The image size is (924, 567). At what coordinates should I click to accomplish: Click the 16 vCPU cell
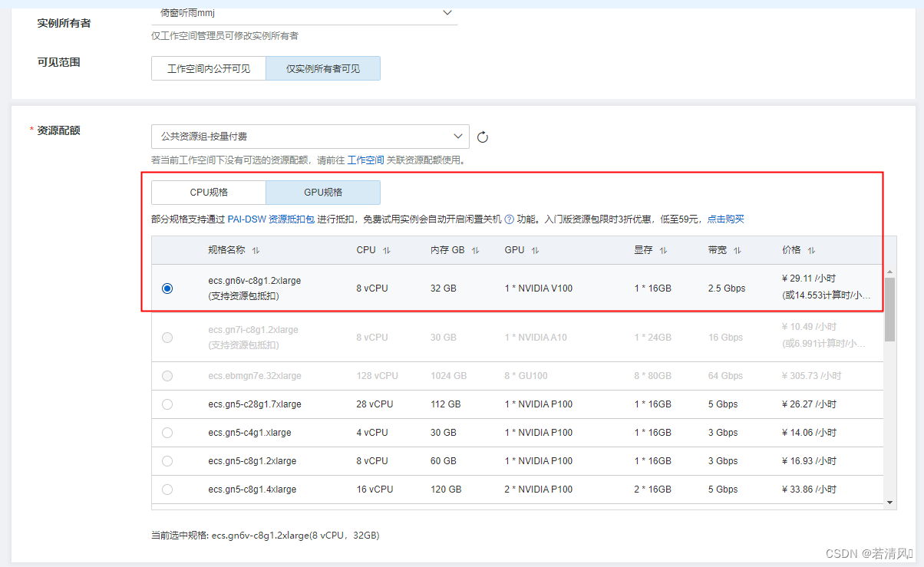point(375,490)
